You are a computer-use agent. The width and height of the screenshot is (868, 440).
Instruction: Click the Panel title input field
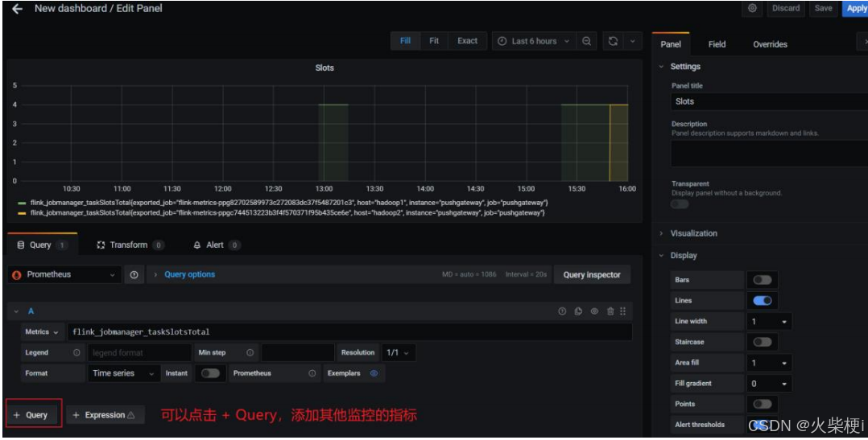[x=770, y=101]
